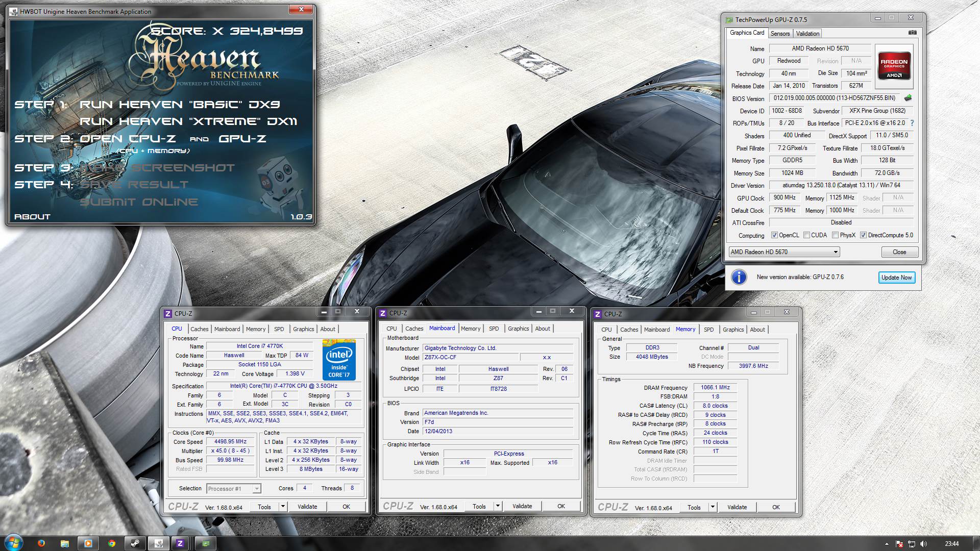
Task: Click the Bus Interface question mark in GPU-Z
Action: (912, 123)
